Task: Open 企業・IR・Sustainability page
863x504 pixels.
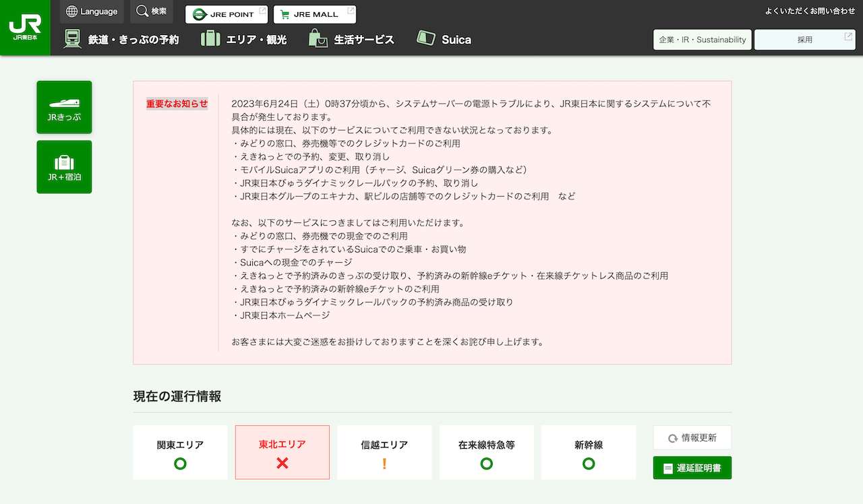Action: [x=703, y=39]
